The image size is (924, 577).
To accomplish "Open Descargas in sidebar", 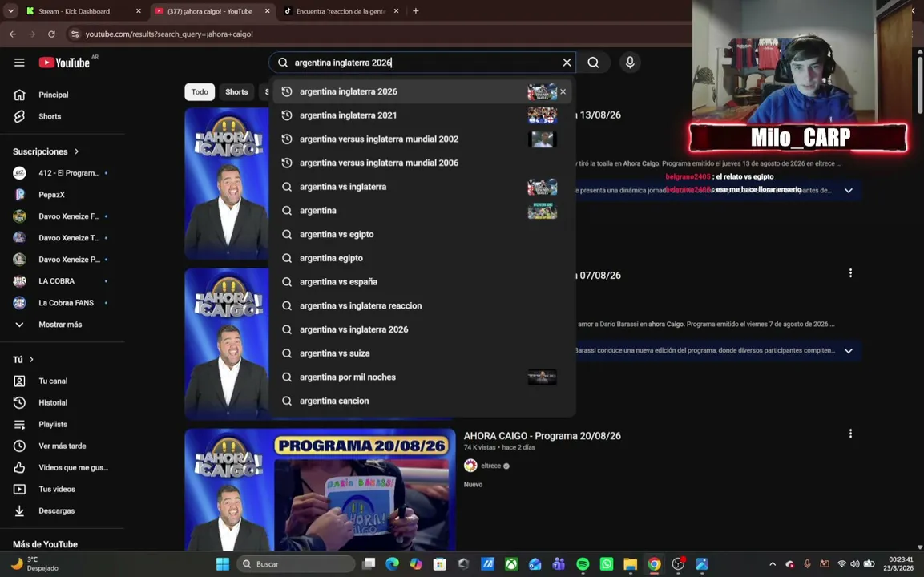I will (x=63, y=511).
